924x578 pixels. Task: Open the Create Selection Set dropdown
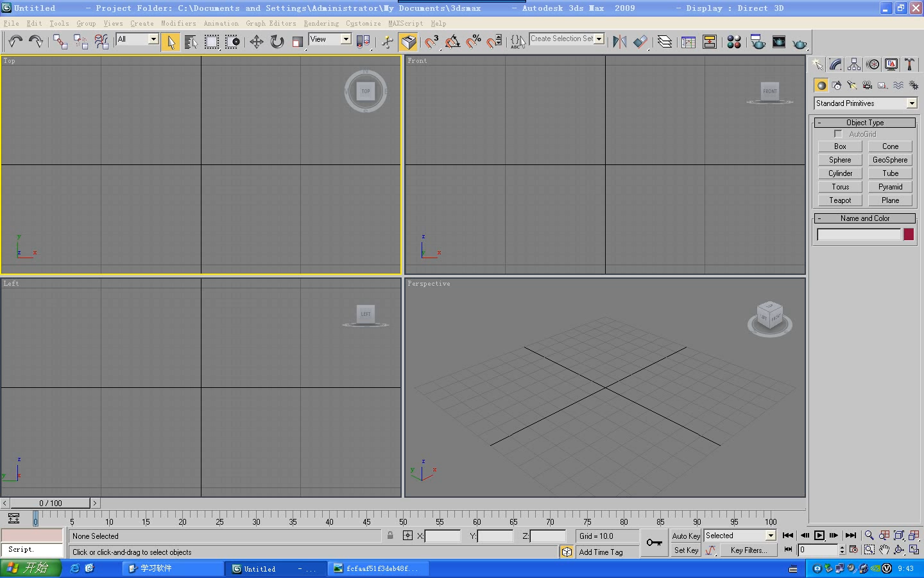[599, 39]
